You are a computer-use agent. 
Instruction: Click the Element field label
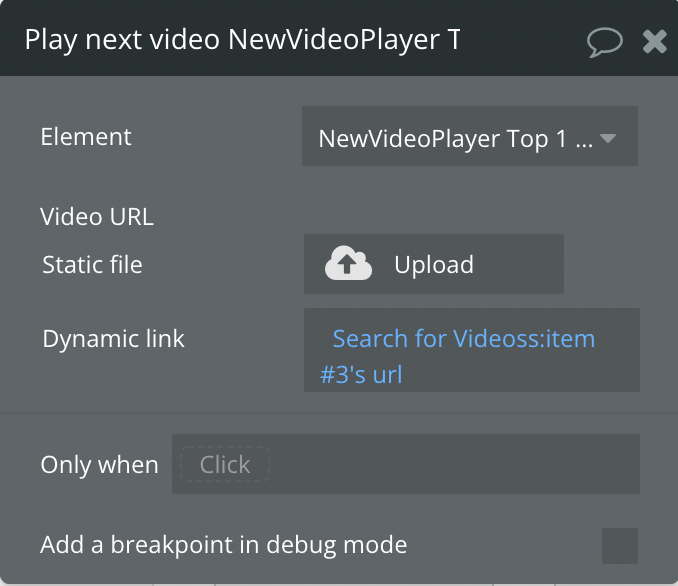click(86, 137)
